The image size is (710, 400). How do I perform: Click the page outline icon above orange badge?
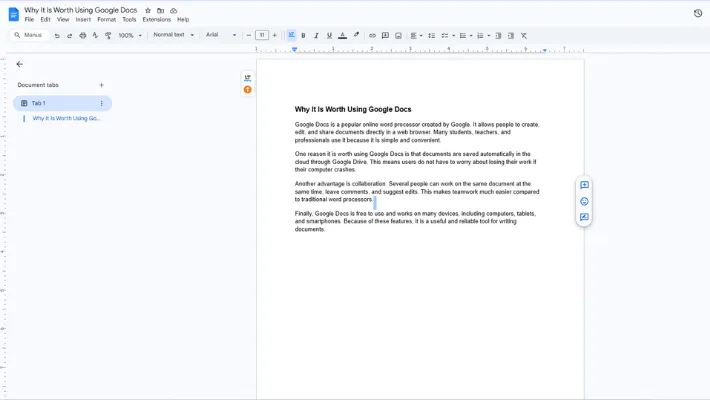(247, 77)
